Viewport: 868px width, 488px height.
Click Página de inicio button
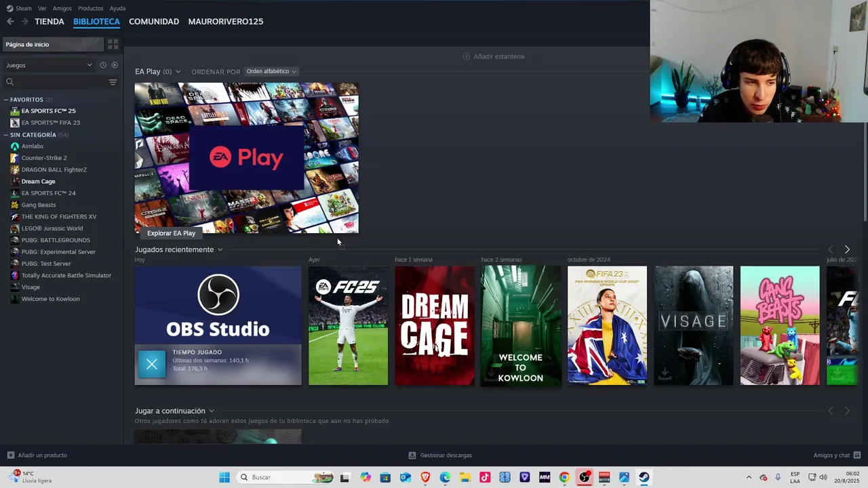tap(53, 44)
